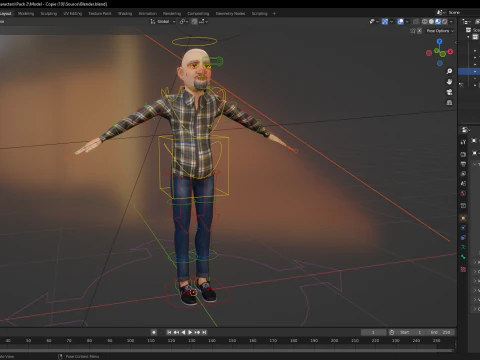480x360 pixels.
Task: Switch to Geometry Nodes workspace tab
Action: tap(230, 14)
